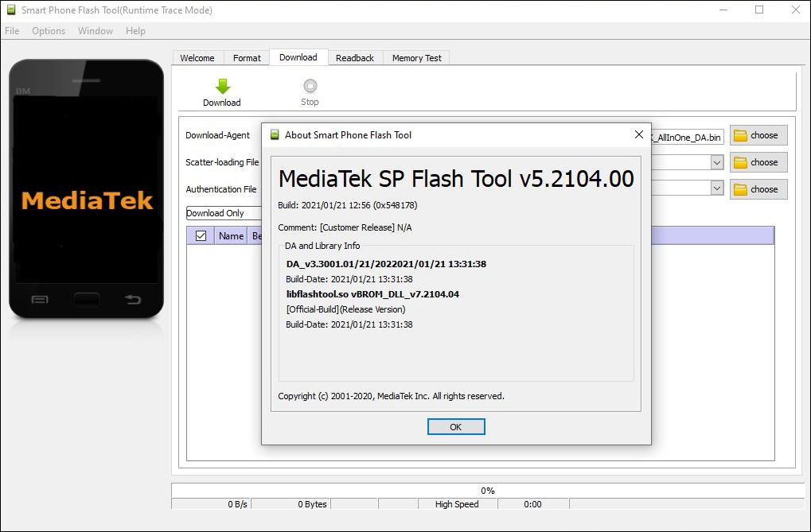Click the MediaTek phone image
811x532 pixels.
click(87, 188)
